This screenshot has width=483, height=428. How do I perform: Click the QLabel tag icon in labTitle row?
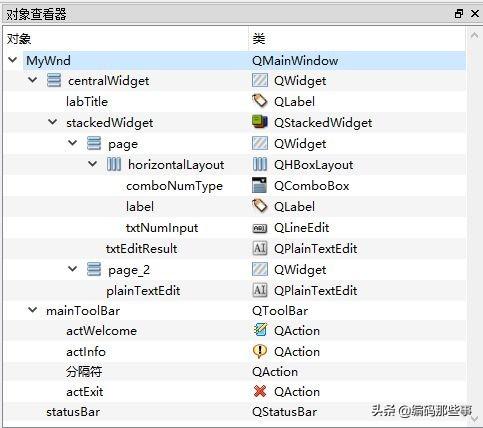coord(260,101)
